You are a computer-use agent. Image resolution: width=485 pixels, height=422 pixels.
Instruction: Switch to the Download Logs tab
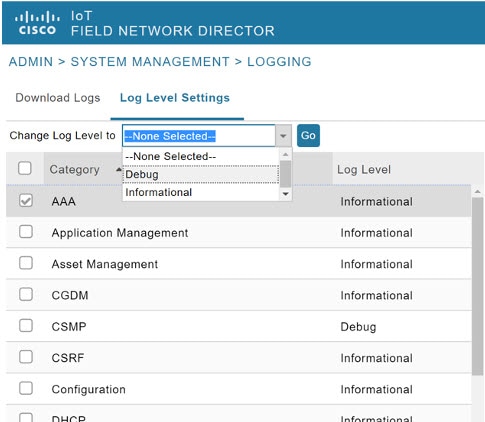click(58, 98)
